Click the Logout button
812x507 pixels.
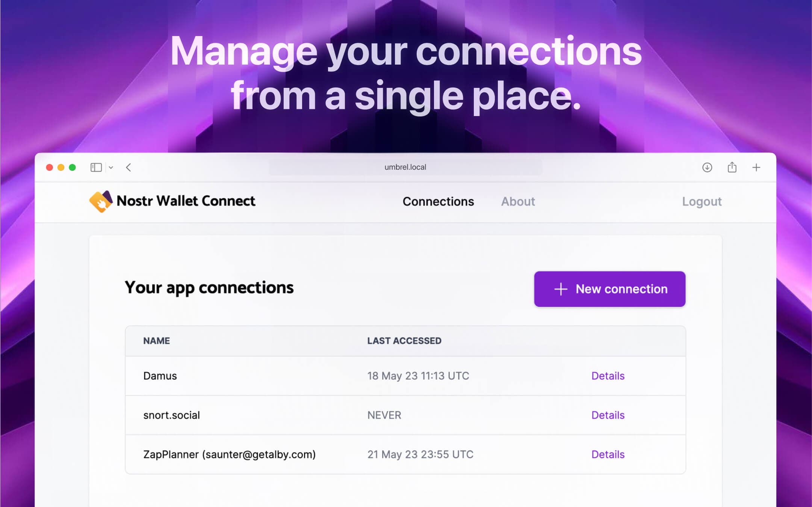702,201
